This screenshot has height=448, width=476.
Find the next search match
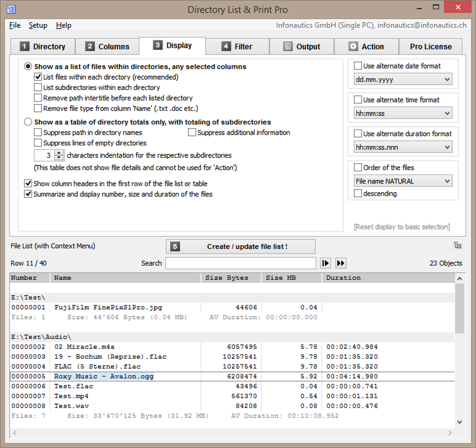pyautogui.click(x=325, y=263)
